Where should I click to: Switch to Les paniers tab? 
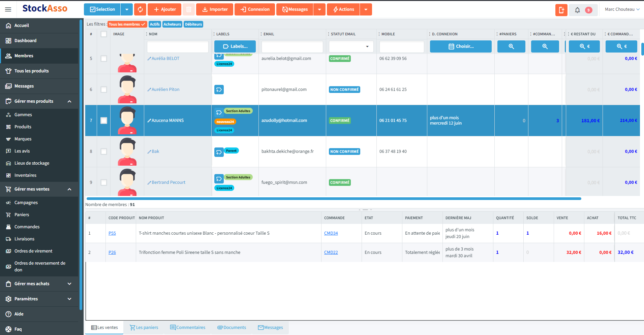[144, 328]
